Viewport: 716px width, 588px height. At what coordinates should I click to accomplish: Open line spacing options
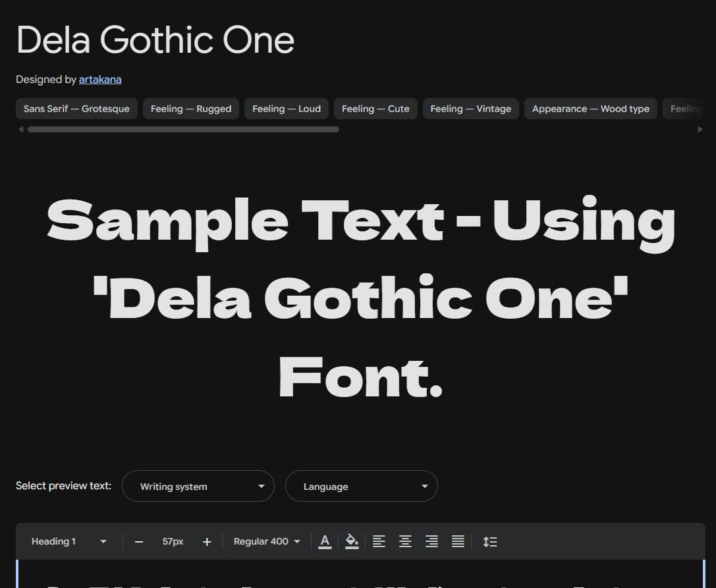tap(489, 541)
